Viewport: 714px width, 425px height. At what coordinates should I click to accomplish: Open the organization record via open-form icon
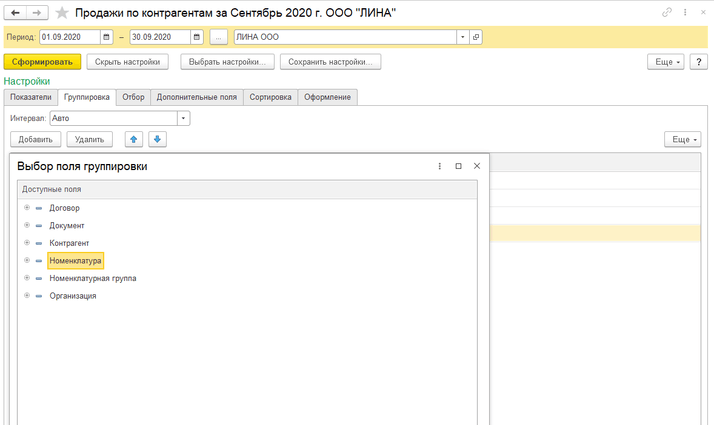coord(476,37)
